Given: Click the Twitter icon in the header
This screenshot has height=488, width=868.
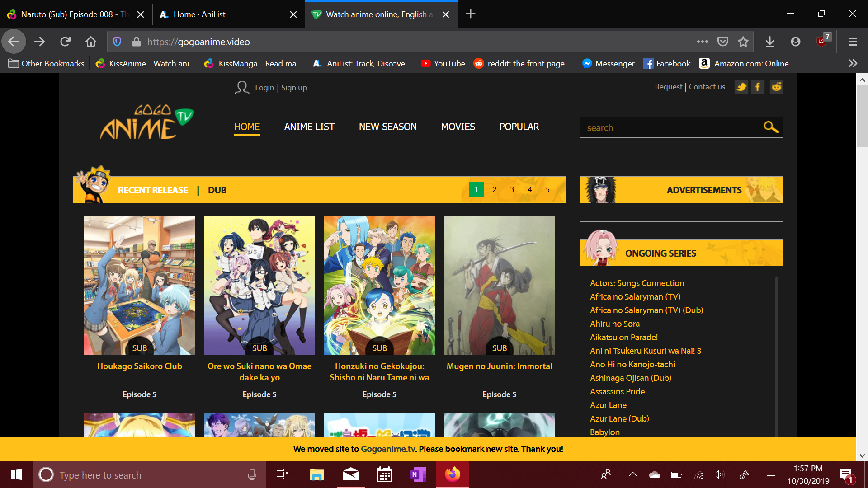Looking at the screenshot, I should coord(741,87).
